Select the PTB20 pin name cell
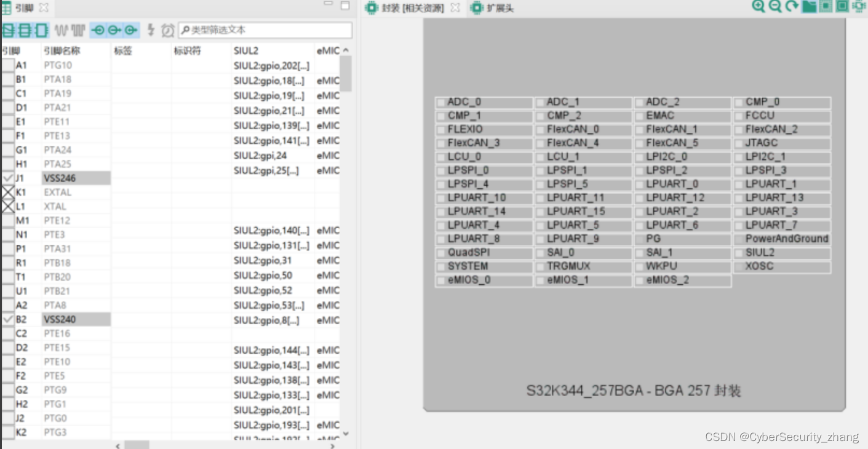 point(76,277)
